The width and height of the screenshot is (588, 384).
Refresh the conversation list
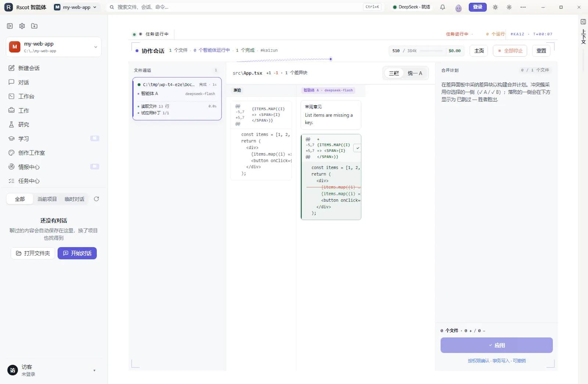96,199
